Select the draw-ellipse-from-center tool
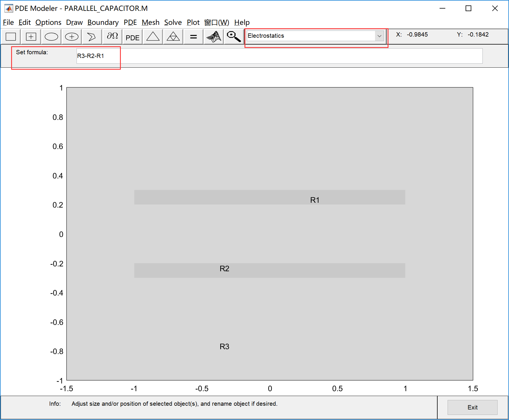The width and height of the screenshot is (509, 420). 71,36
